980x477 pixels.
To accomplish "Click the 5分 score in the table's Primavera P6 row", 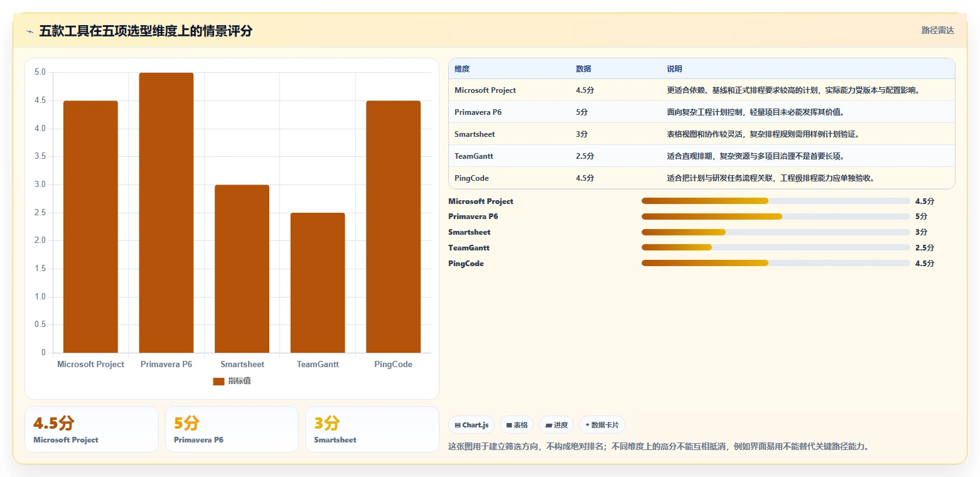I will click(x=582, y=112).
